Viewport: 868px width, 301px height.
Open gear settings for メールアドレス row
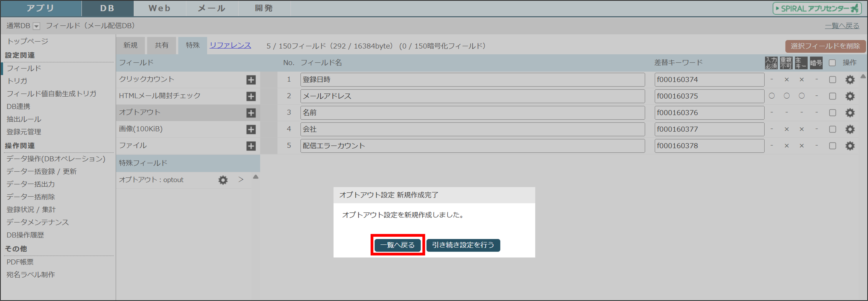click(x=850, y=96)
